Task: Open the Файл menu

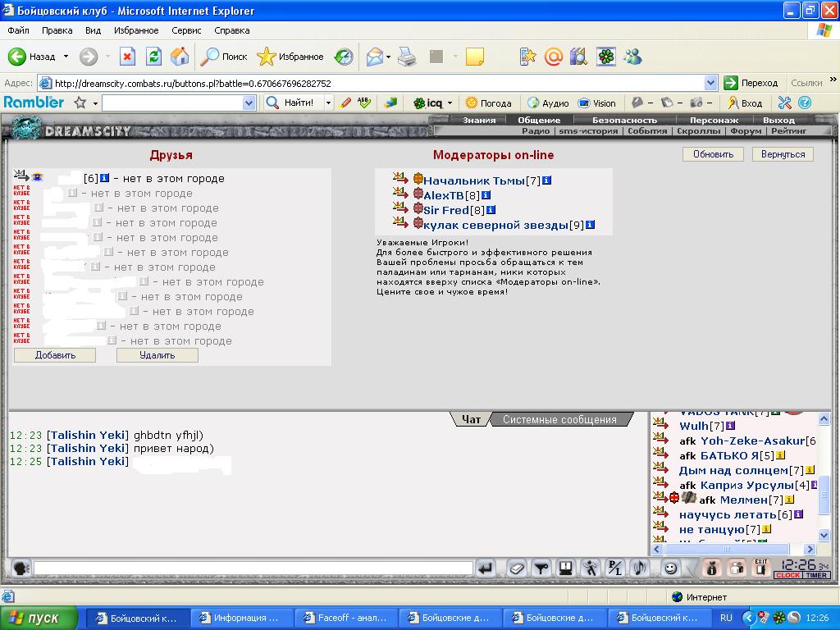Action: 18,30
